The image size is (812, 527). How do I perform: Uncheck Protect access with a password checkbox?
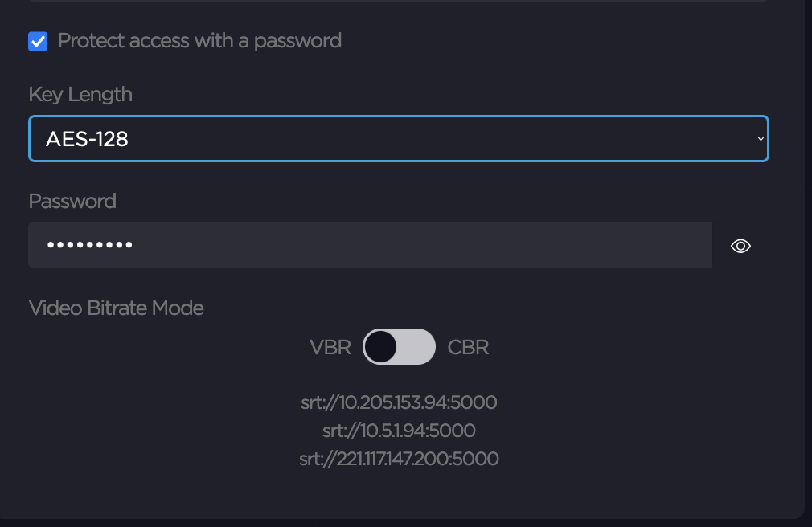coord(38,41)
